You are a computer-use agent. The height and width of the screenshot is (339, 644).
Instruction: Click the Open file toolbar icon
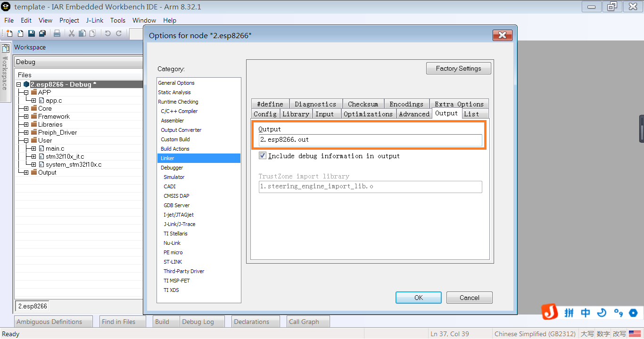pos(20,33)
